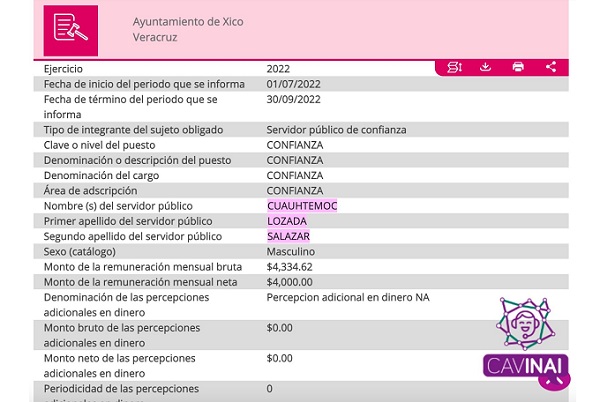Click the share icon
Screen dimensions: 600x402
pyautogui.click(x=551, y=67)
